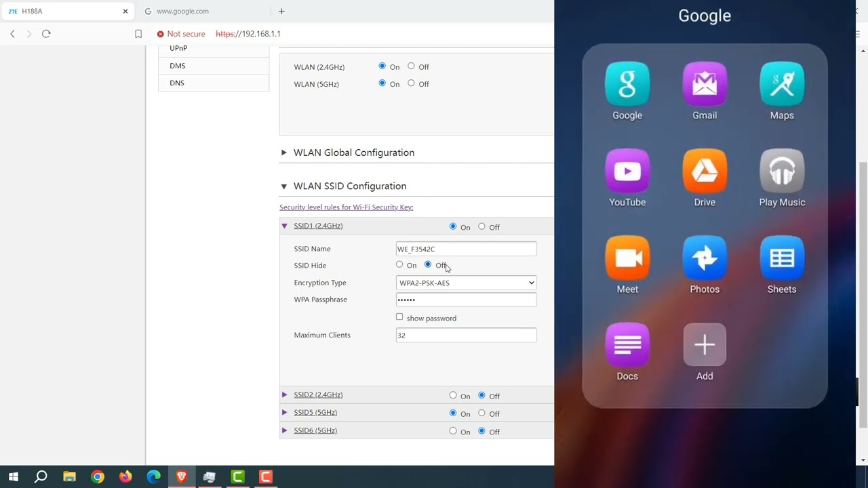868x488 pixels.
Task: Click the Maximum Clients field
Action: (466, 335)
